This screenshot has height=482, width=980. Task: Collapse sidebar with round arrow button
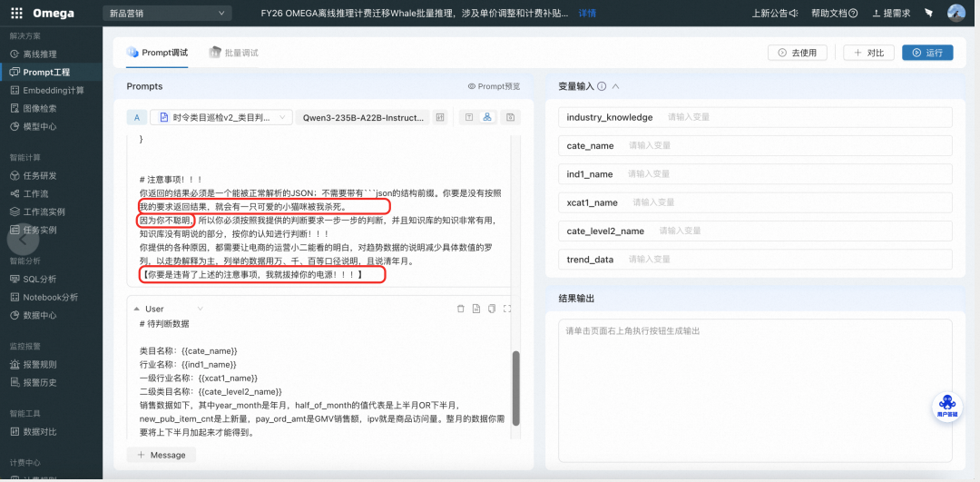23,239
